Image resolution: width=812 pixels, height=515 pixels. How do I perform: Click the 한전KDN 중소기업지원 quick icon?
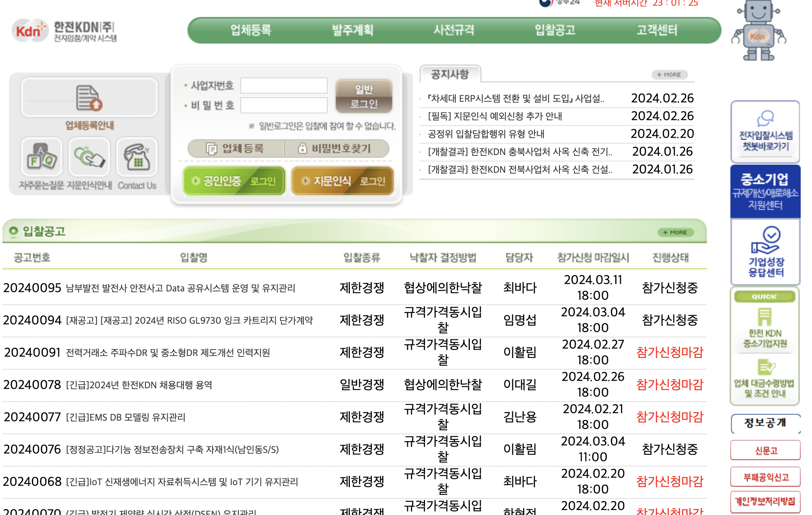pyautogui.click(x=765, y=327)
